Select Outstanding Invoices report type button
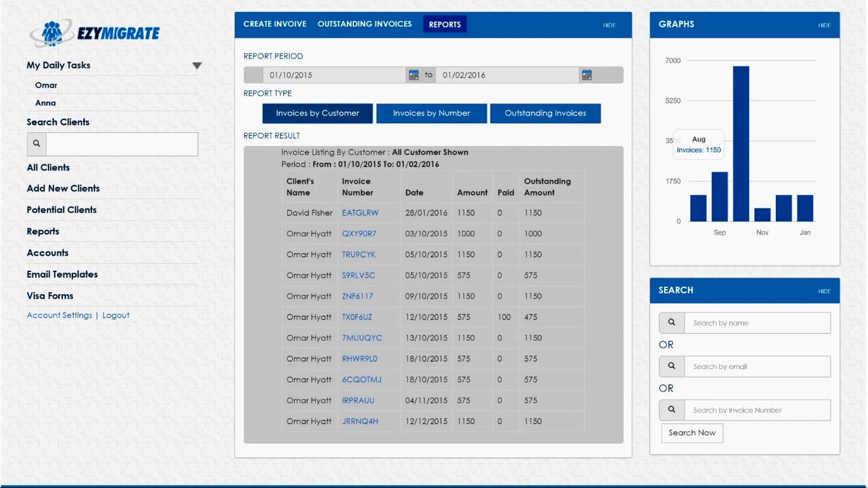 (545, 113)
